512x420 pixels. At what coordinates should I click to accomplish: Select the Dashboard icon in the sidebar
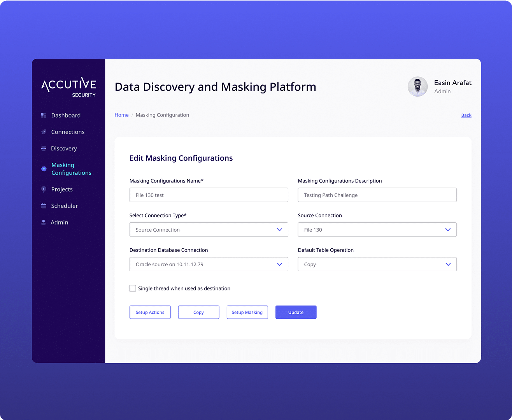[x=43, y=115]
